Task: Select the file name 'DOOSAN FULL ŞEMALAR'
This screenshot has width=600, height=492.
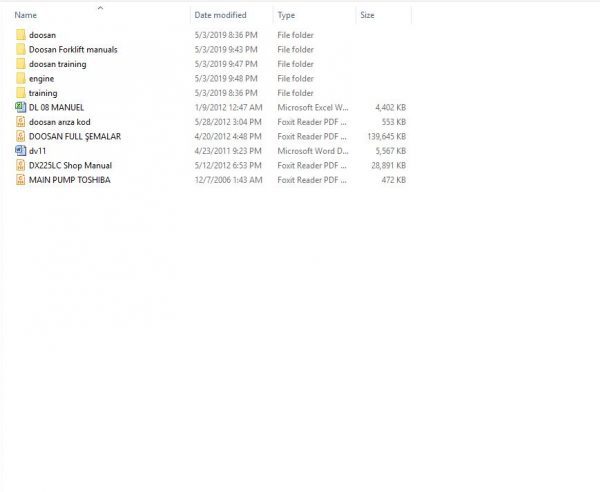Action: 75,137
